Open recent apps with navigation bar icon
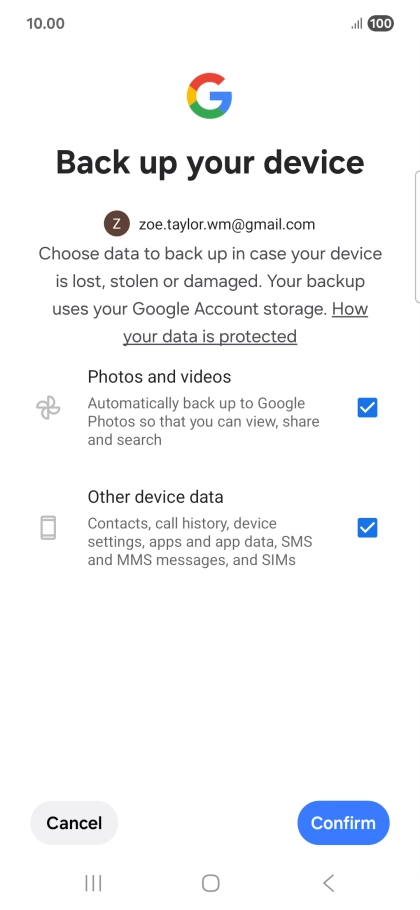420x910 pixels. pyautogui.click(x=93, y=883)
